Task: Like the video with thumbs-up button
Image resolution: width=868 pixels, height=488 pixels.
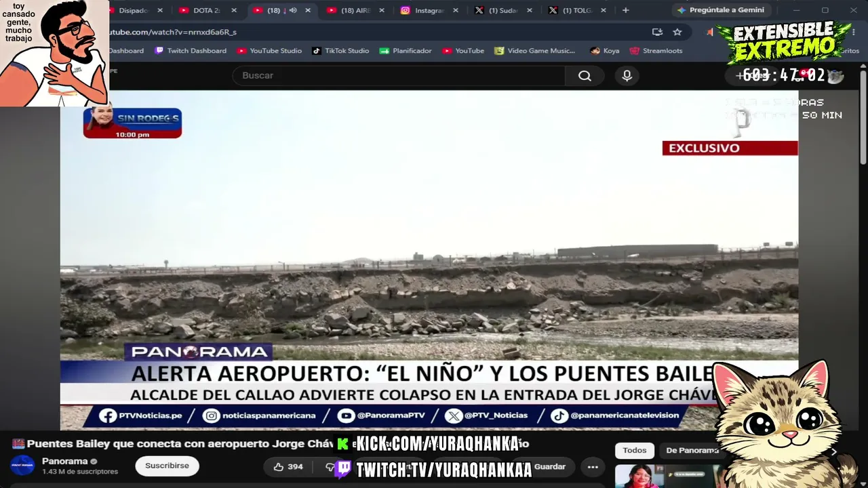Action: (x=288, y=466)
